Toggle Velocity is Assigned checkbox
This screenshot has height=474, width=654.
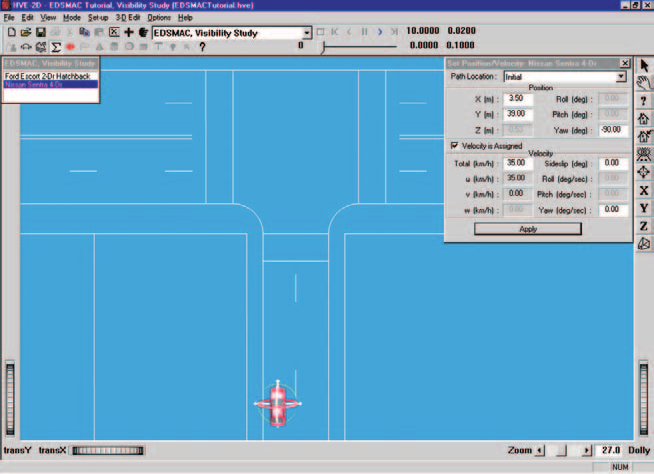[x=454, y=146]
